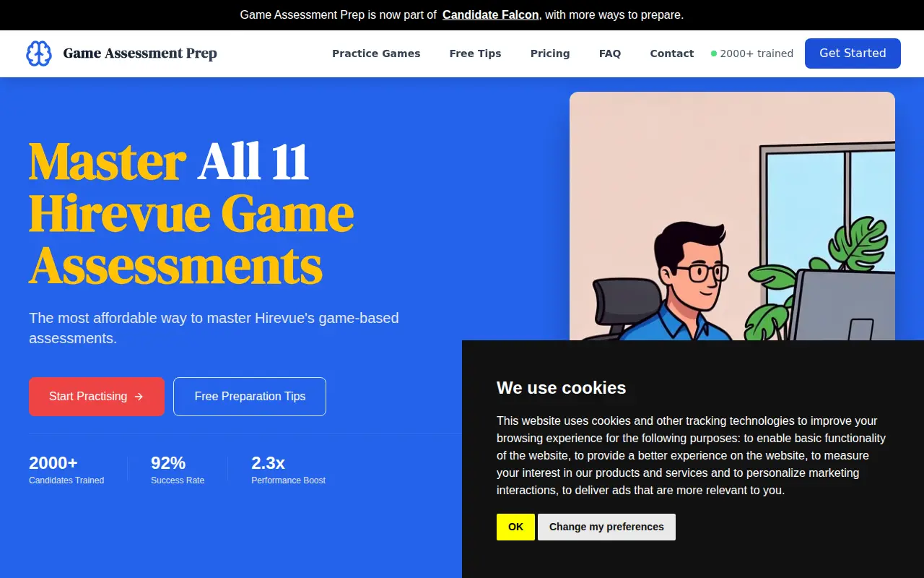The height and width of the screenshot is (578, 924).
Task: Click the hero illustration image
Action: pyautogui.click(x=732, y=216)
